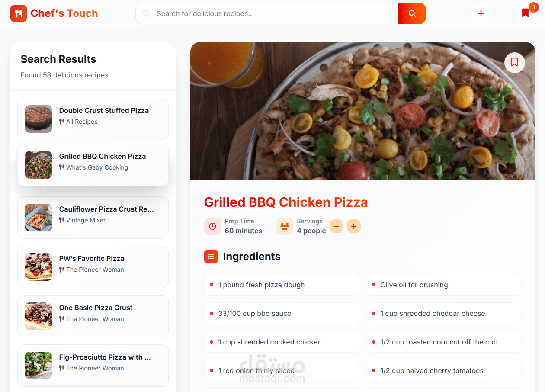
Task: Click the Chef's Touch title text
Action: pyautogui.click(x=64, y=13)
